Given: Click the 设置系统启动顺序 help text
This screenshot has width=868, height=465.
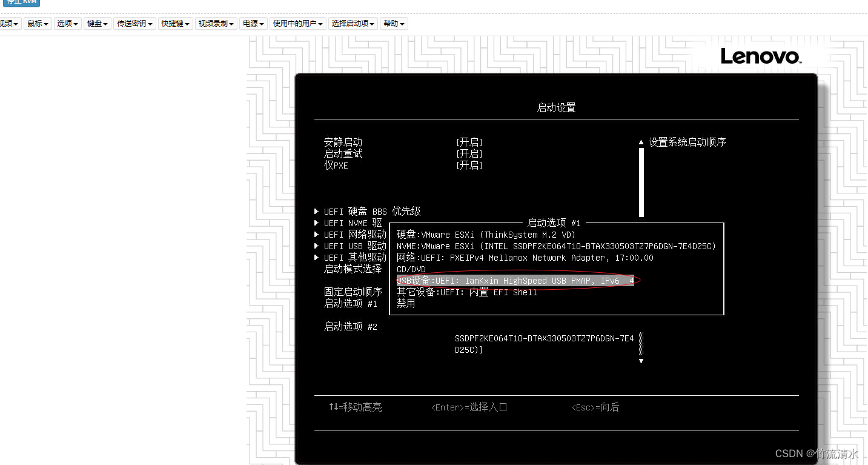Looking at the screenshot, I should point(687,142).
